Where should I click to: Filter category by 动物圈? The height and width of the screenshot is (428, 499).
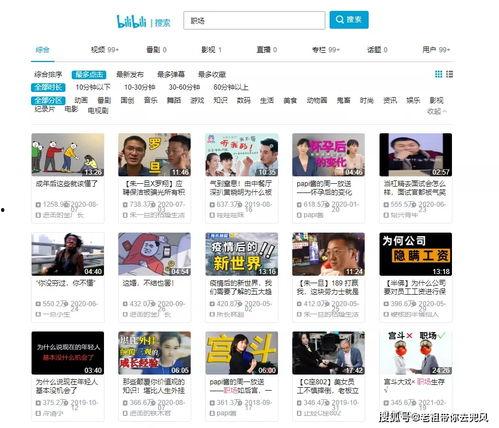(317, 100)
